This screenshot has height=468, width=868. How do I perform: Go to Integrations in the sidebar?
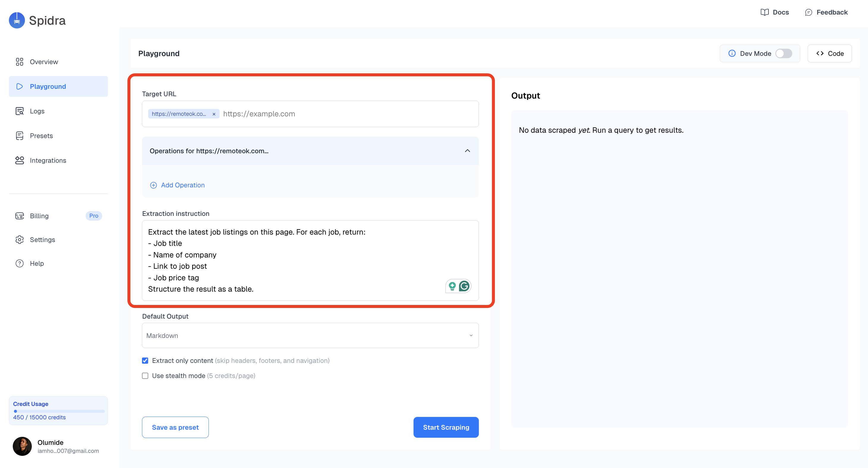click(48, 160)
